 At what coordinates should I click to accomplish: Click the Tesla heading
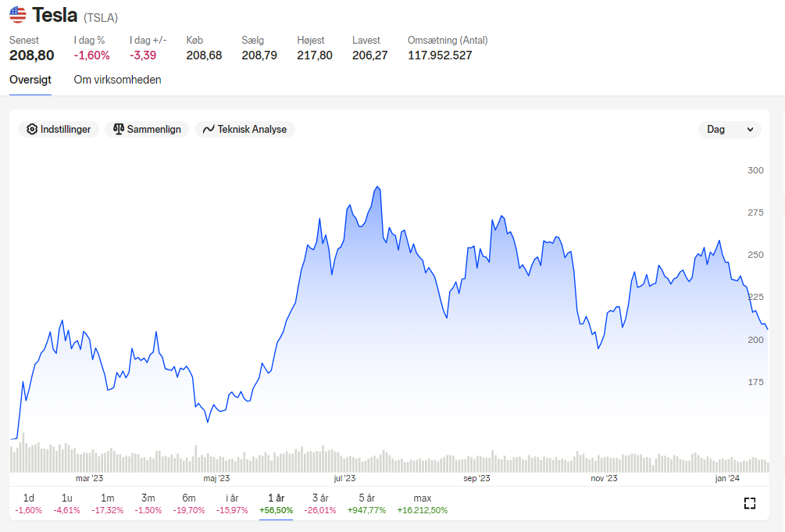[x=55, y=15]
